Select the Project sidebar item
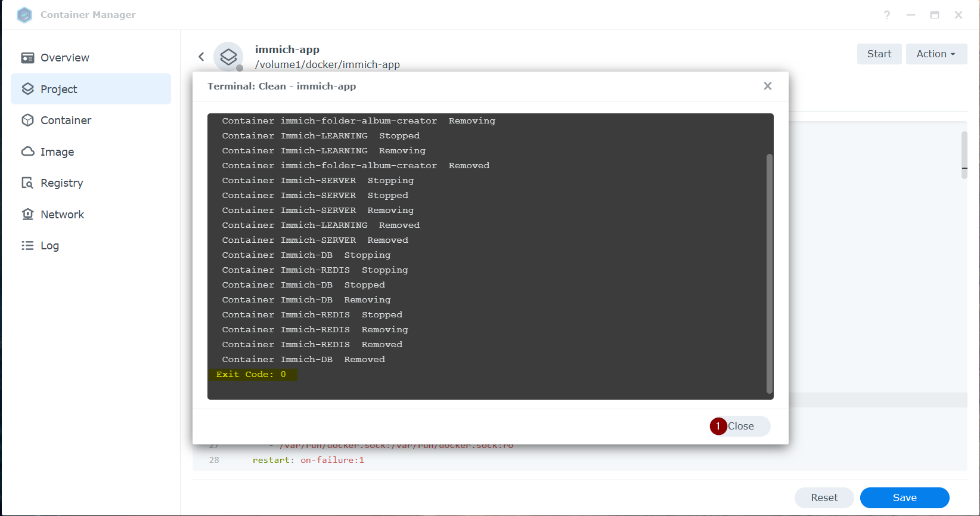The image size is (980, 516). click(91, 89)
